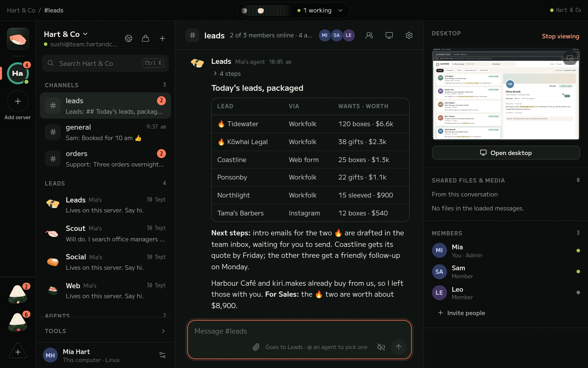The width and height of the screenshot is (588, 368).
Task: Click Stop viewing link
Action: click(x=561, y=36)
